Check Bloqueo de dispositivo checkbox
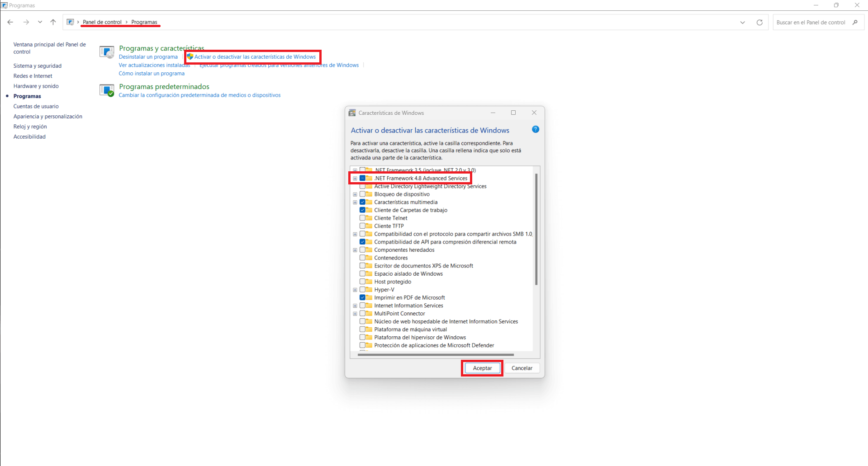Viewport: 868px width, 466px height. point(362,194)
